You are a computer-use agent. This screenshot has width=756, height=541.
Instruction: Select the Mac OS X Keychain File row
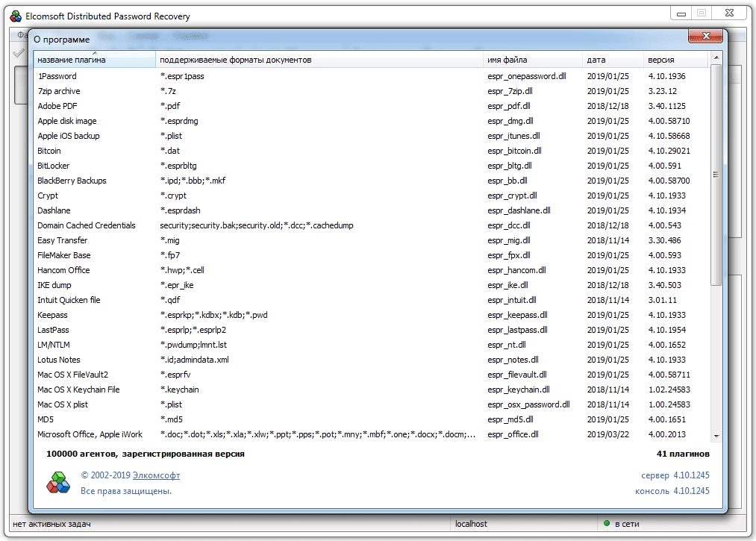click(x=371, y=390)
